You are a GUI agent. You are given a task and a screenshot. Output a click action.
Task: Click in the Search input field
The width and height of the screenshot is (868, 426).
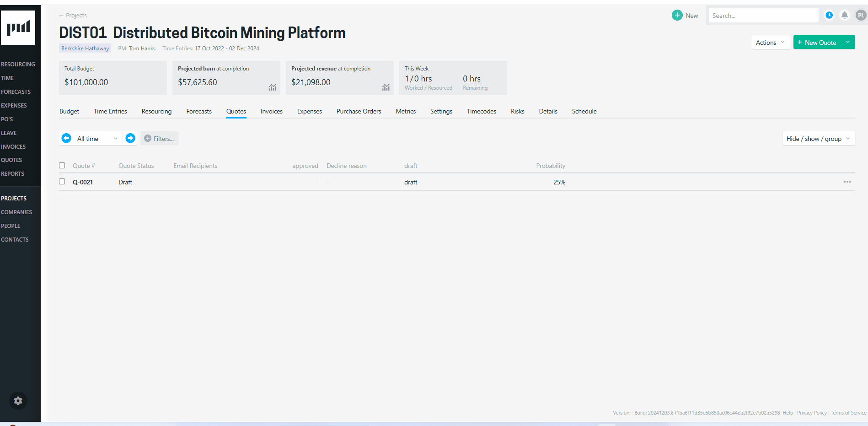click(763, 16)
